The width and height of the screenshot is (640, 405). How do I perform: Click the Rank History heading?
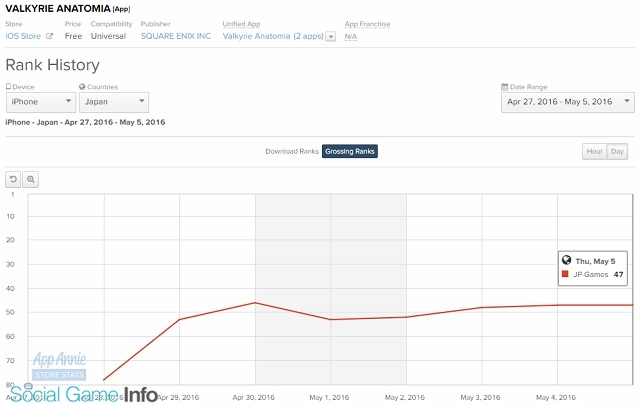tap(53, 65)
